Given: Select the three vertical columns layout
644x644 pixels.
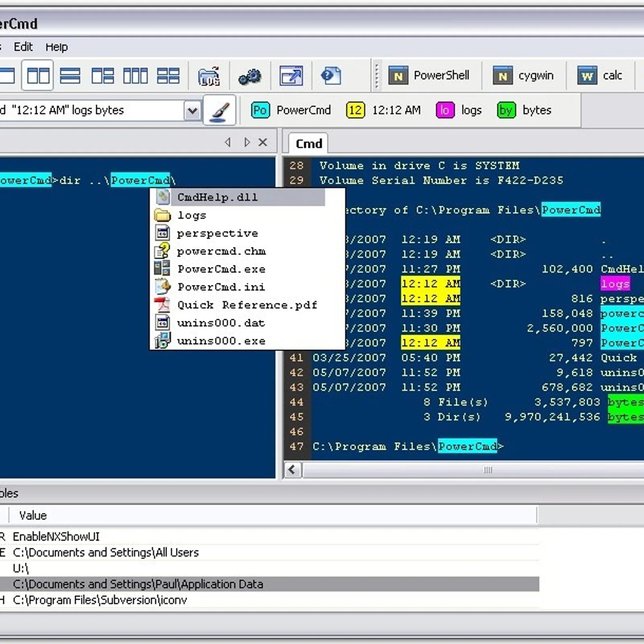Looking at the screenshot, I should coord(135,75).
